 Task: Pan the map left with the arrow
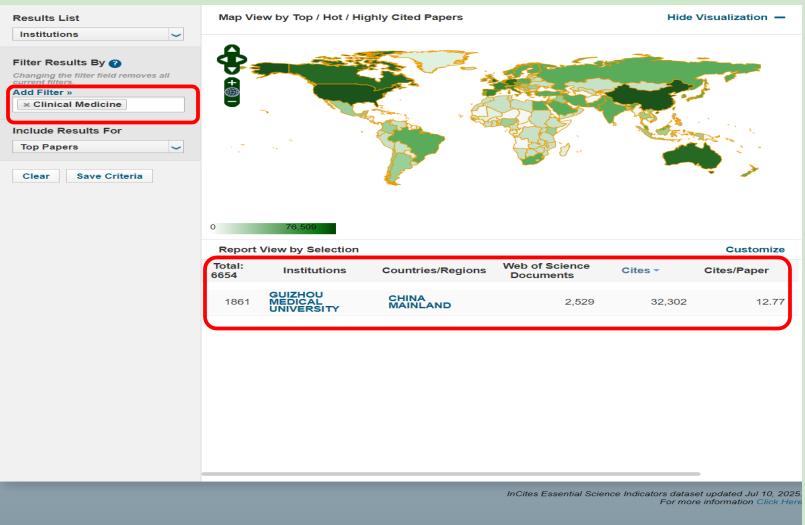[x=222, y=60]
